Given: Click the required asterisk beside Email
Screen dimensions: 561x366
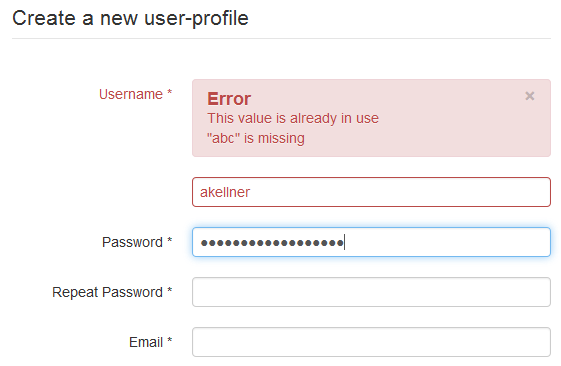Looking at the screenshot, I should pos(170,341).
